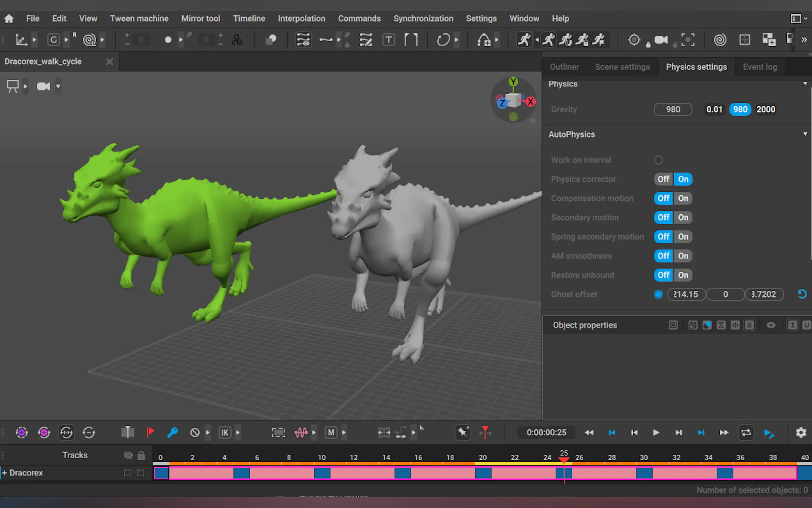Click the play button

(656, 433)
